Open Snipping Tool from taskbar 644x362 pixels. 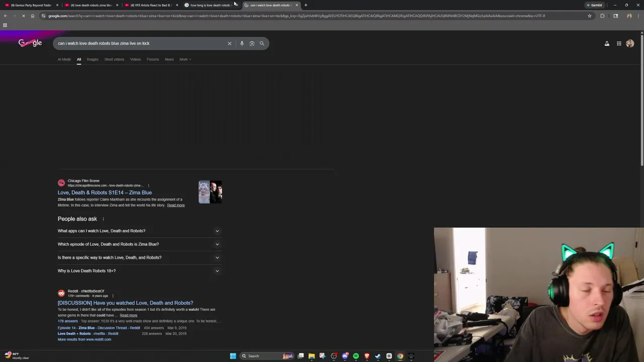tap(323, 356)
